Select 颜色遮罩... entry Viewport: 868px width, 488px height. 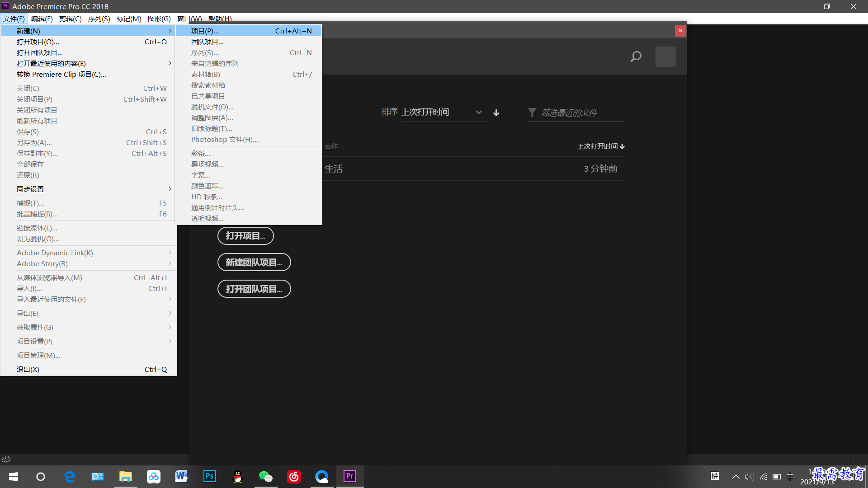pos(249,186)
